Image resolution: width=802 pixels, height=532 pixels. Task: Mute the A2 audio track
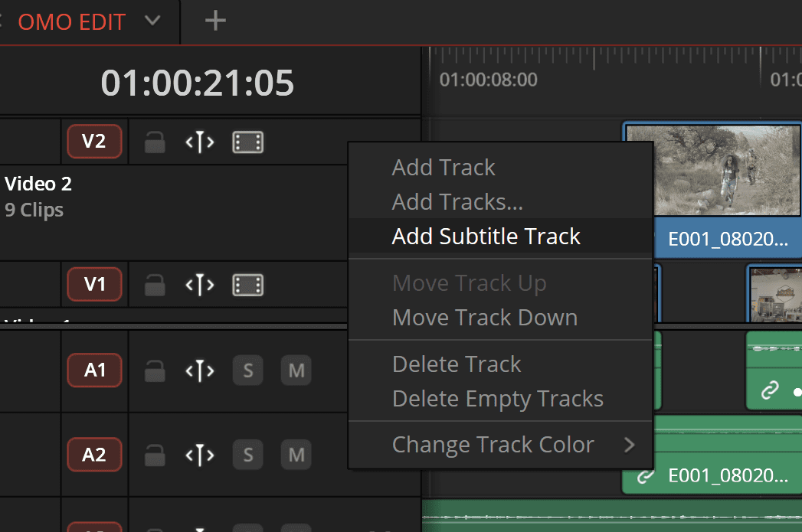pos(296,455)
